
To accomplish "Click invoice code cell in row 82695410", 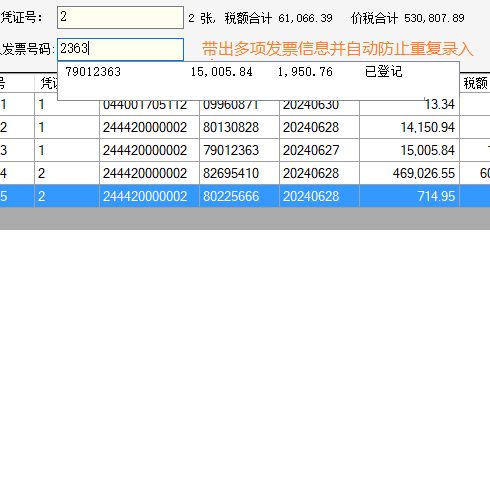I will click(x=149, y=173).
